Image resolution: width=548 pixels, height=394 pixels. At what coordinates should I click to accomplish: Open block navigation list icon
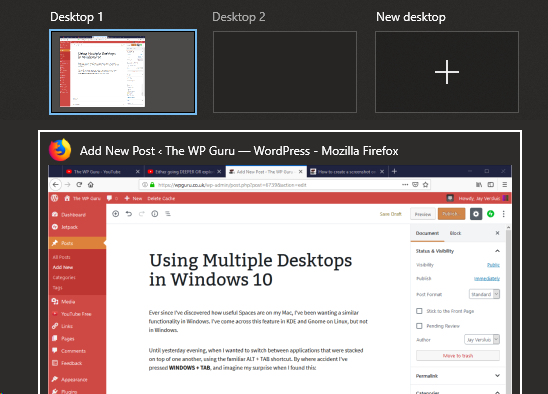click(168, 214)
